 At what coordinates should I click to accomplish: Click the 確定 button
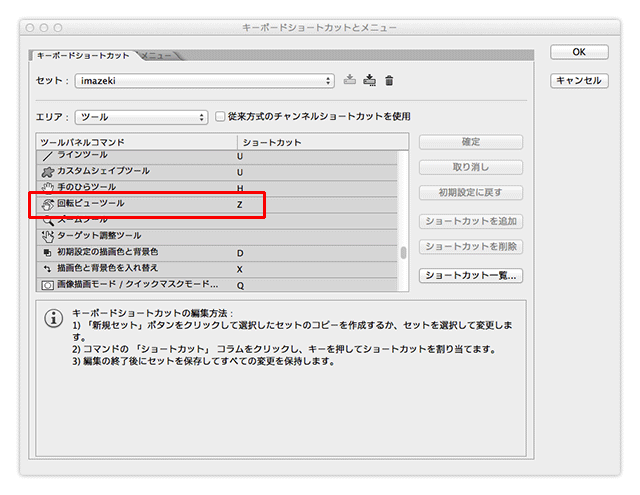click(471, 142)
